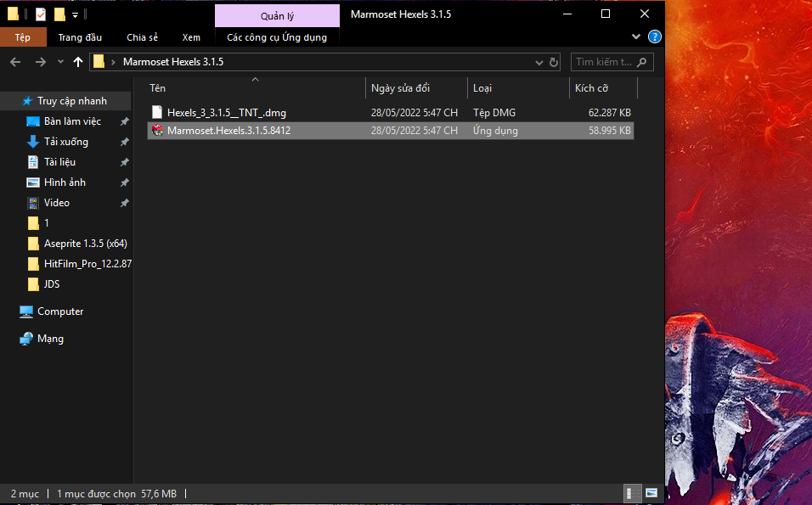Switch to the Xem tab
The image size is (812, 505).
tap(191, 37)
